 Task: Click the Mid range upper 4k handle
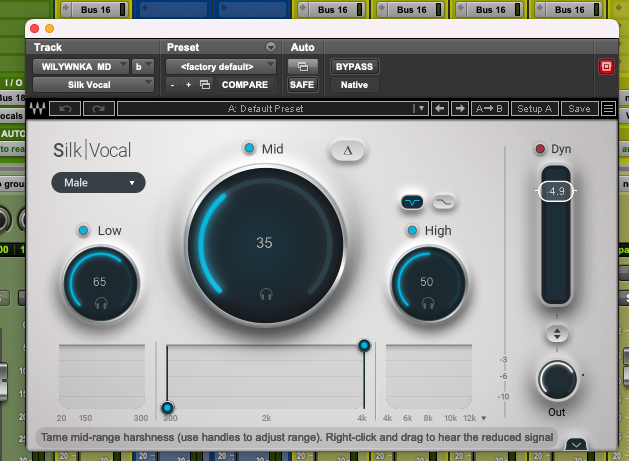[364, 345]
